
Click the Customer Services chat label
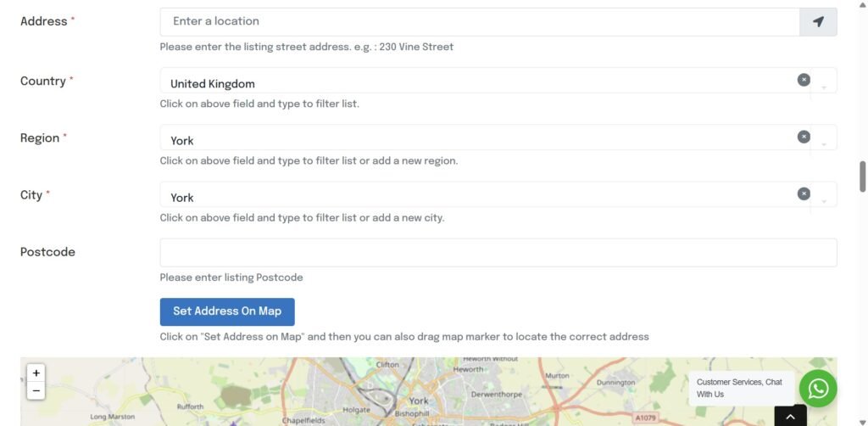(739, 389)
